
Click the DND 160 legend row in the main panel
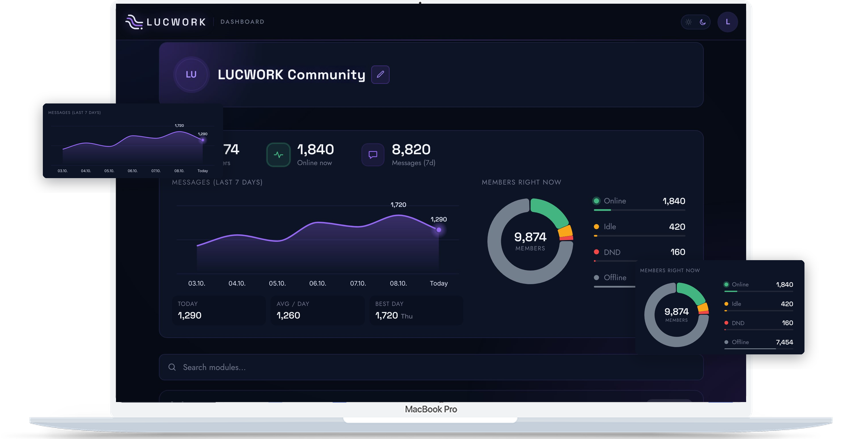pos(639,255)
